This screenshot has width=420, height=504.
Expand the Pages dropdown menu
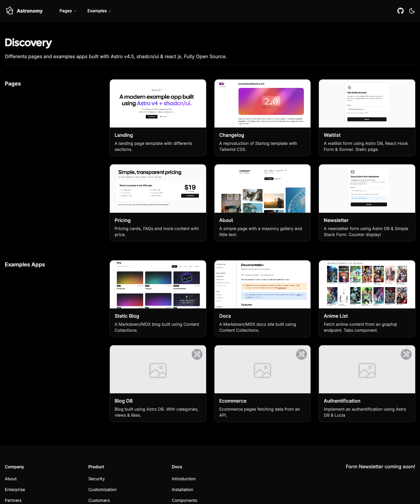click(x=68, y=11)
